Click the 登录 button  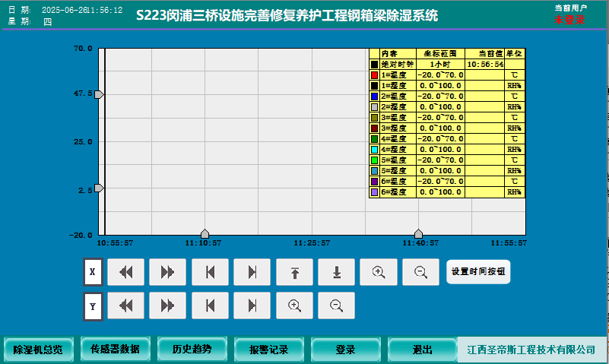tap(345, 350)
